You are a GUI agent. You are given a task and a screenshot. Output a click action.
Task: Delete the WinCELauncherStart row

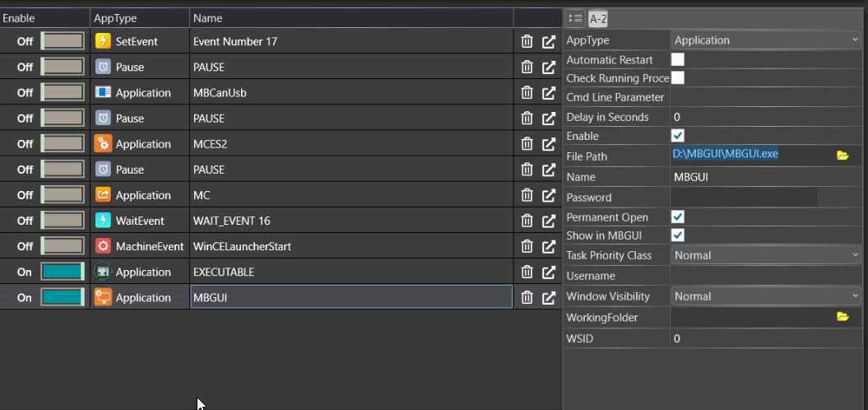[x=527, y=246]
